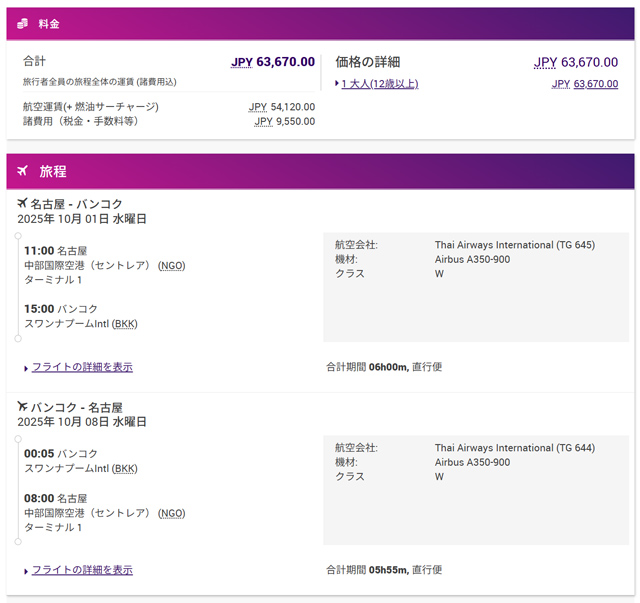Click the 旅程 section header bar
The height and width of the screenshot is (603, 640).
pyautogui.click(x=320, y=171)
